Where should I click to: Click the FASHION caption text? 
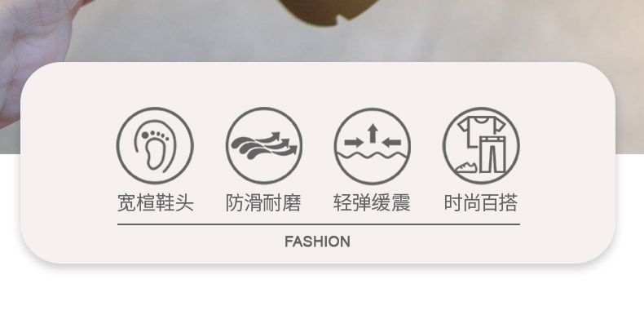coord(317,242)
